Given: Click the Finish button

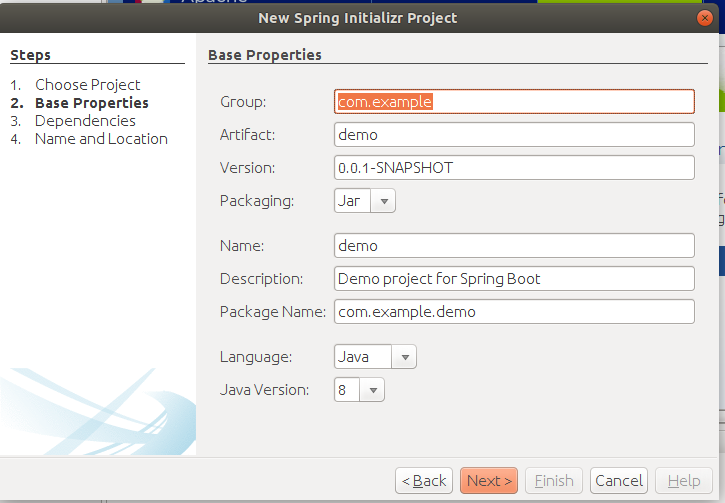Looking at the screenshot, I should coord(554,481).
